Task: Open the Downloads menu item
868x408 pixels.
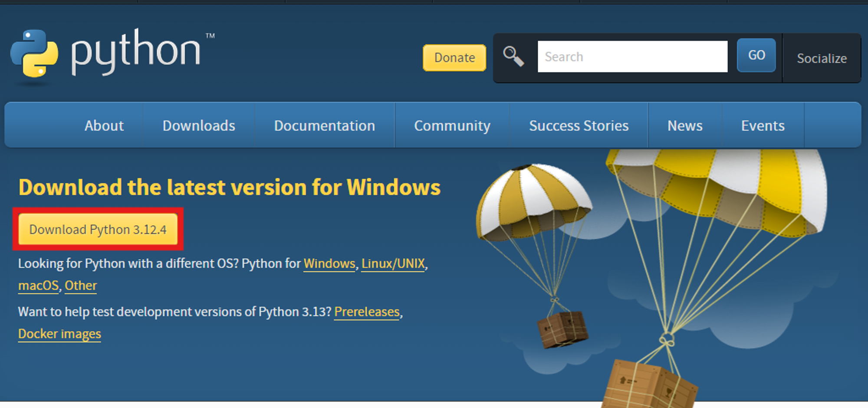Action: click(199, 125)
